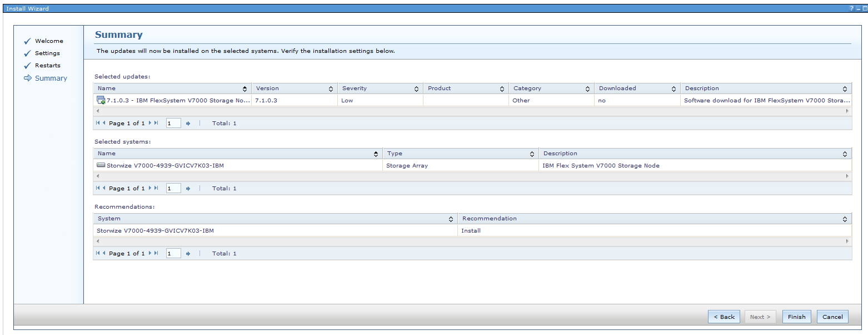Viewport: 868px width, 335px height.
Task: Click the disabled Next button
Action: [x=760, y=317]
